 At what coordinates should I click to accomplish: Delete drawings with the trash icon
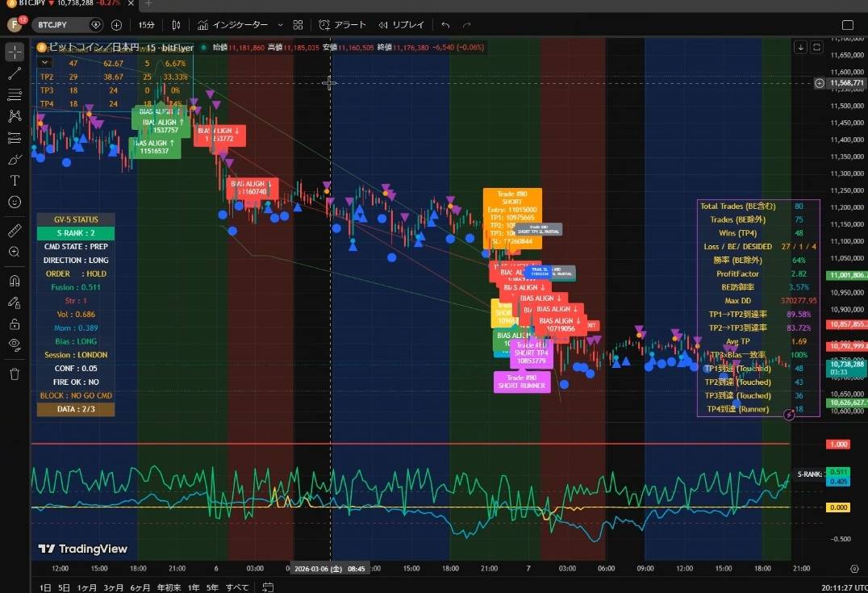click(15, 374)
